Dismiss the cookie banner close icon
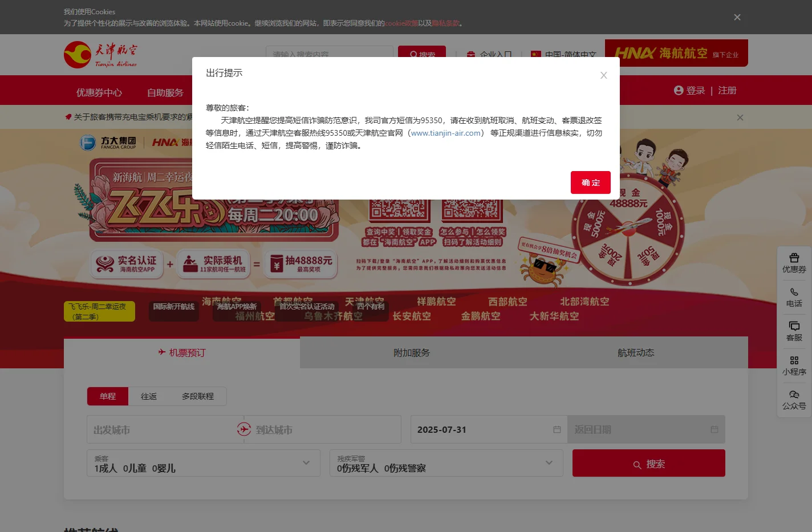812x532 pixels. [x=737, y=17]
